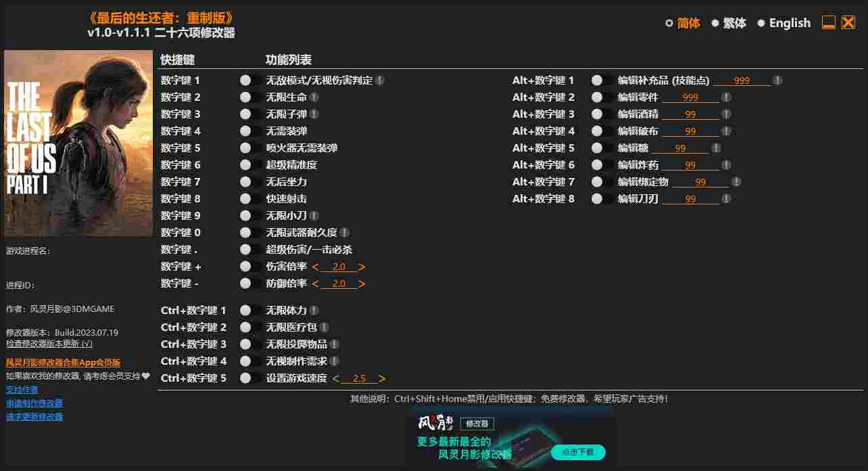Click the 编辑刀刃 value field

690,199
